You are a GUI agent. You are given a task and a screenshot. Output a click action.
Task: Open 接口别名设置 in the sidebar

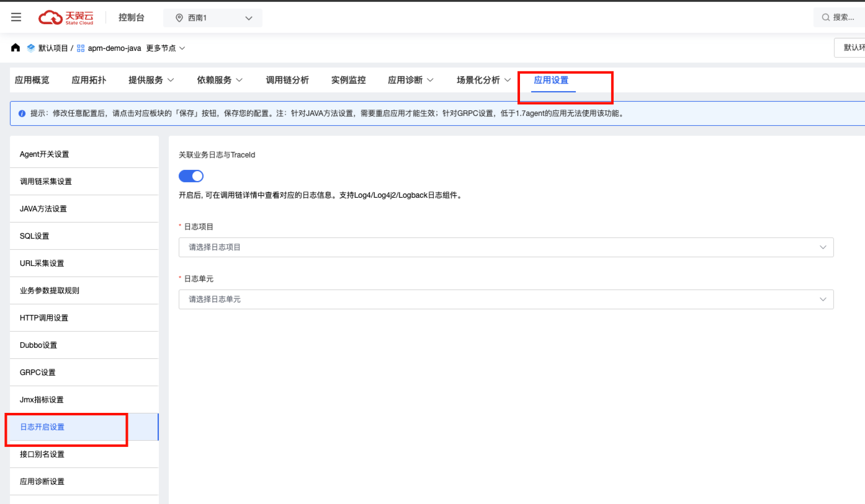(x=84, y=454)
